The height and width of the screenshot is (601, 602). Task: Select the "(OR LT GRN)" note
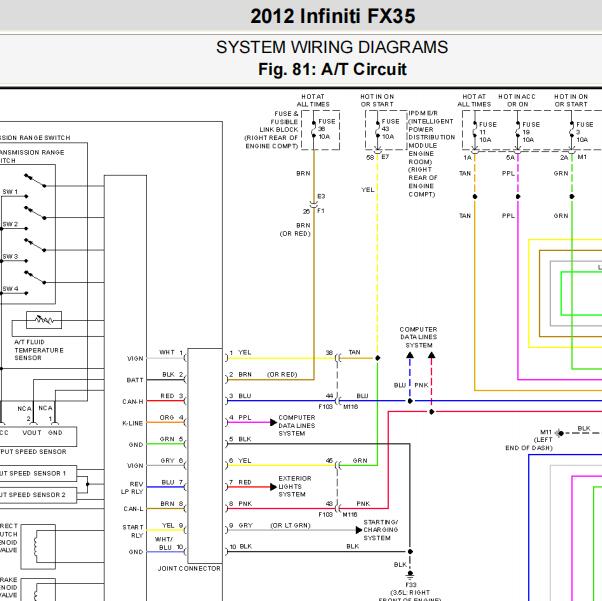pos(290,525)
